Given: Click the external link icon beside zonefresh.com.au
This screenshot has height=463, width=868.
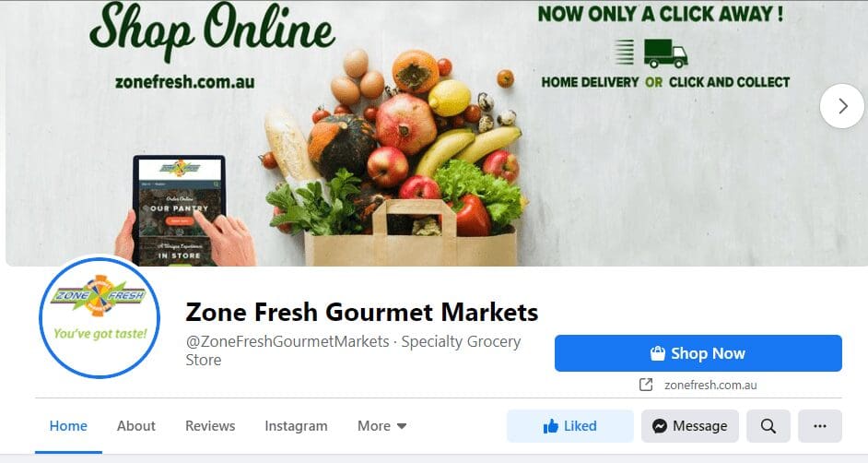Looking at the screenshot, I should [645, 385].
